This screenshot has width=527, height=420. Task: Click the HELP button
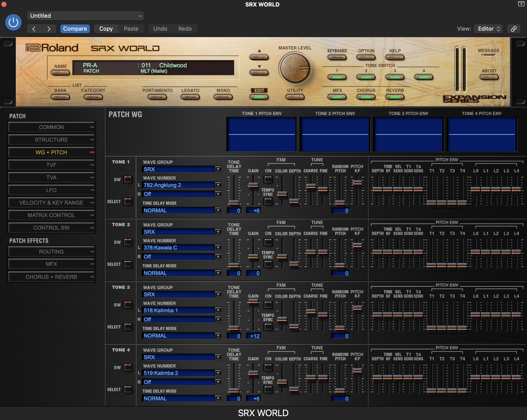click(395, 58)
